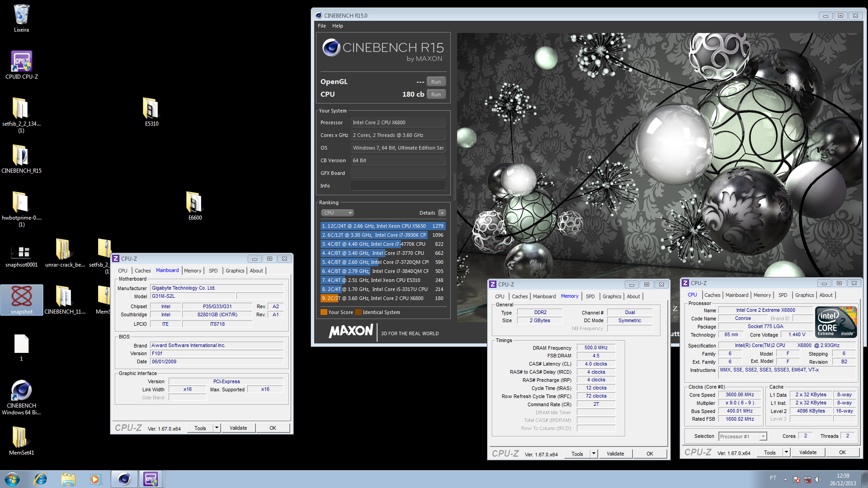The height and width of the screenshot is (488, 868).
Task: Select ranking row i7-4770K CPU
Action: (383, 244)
